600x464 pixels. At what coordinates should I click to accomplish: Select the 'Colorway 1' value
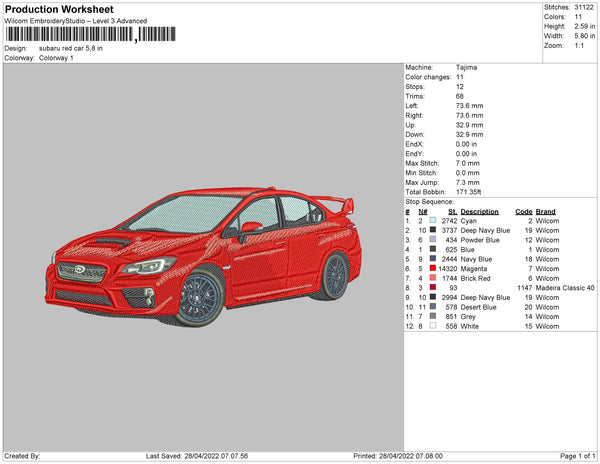pyautogui.click(x=56, y=58)
